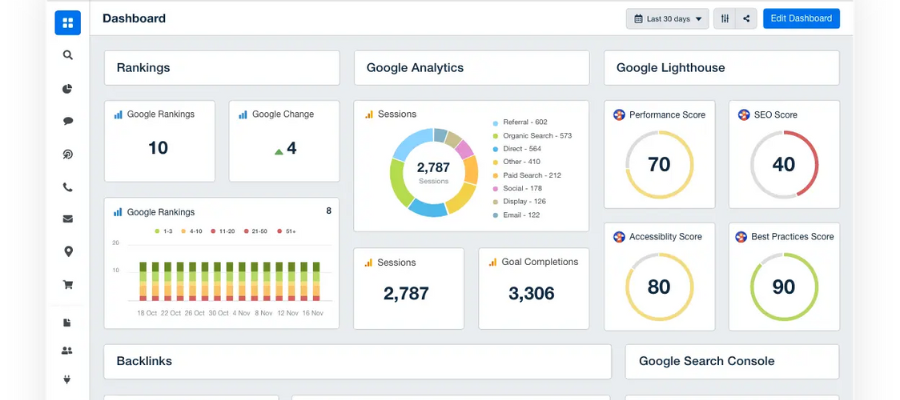Image resolution: width=900 pixels, height=400 pixels.
Task: Click the Rankings section header
Action: pyautogui.click(x=222, y=68)
